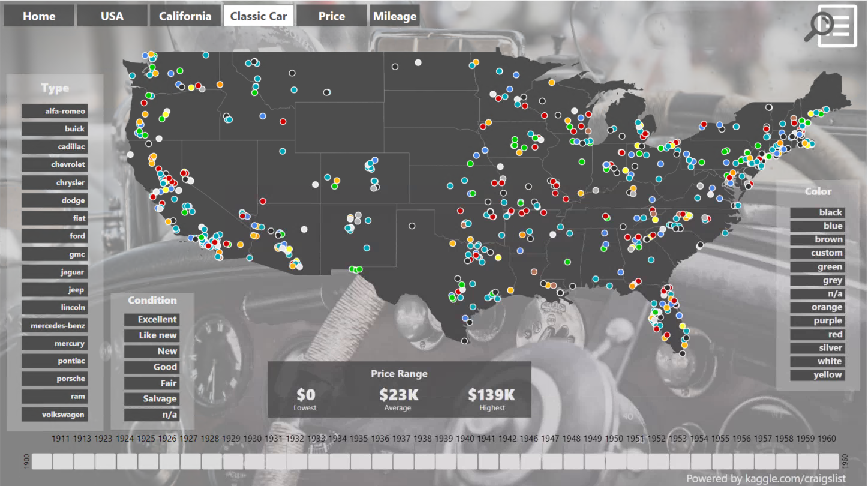
Task: Pick fiat from Type list
Action: coord(55,218)
